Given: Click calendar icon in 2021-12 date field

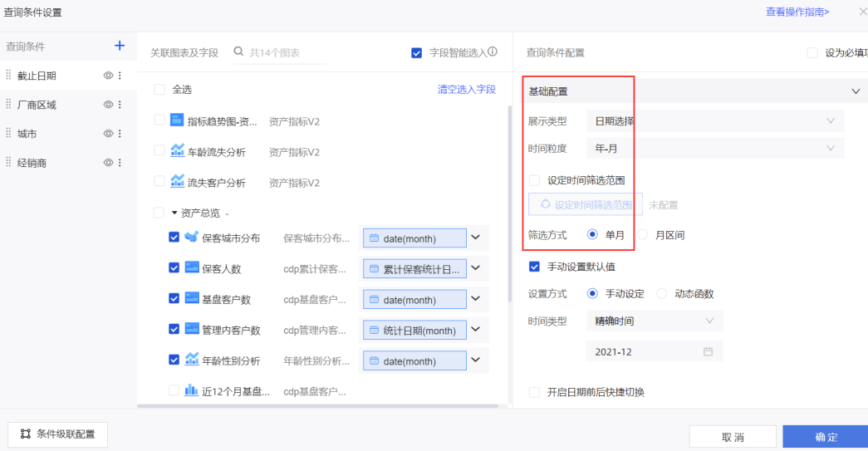Looking at the screenshot, I should (708, 351).
